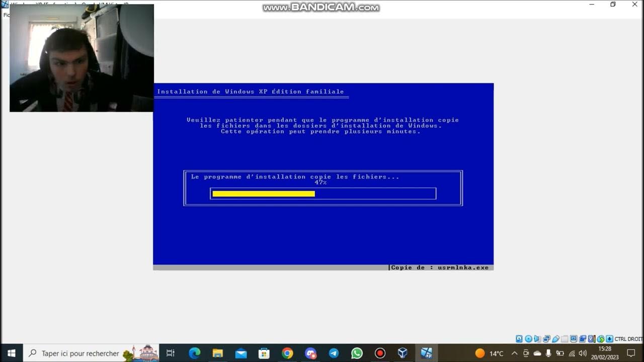The image size is (644, 362).
Task: Click the microphone tray icon
Action: pyautogui.click(x=548, y=353)
